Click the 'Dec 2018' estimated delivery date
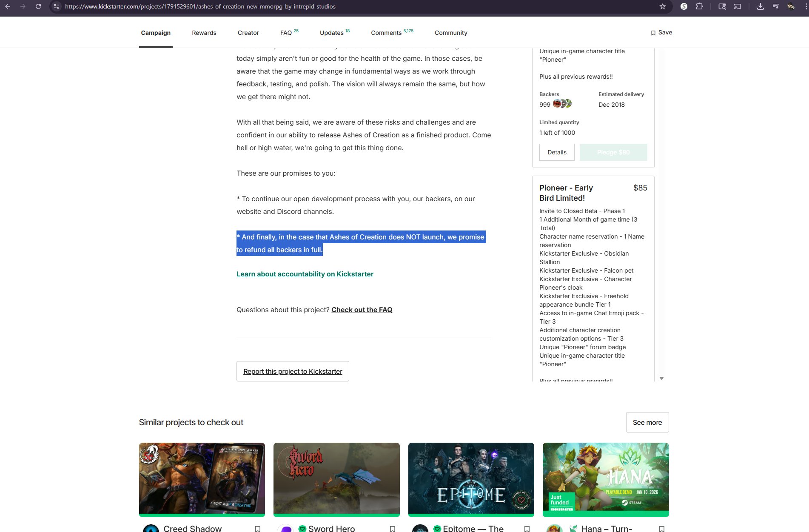 [612, 105]
